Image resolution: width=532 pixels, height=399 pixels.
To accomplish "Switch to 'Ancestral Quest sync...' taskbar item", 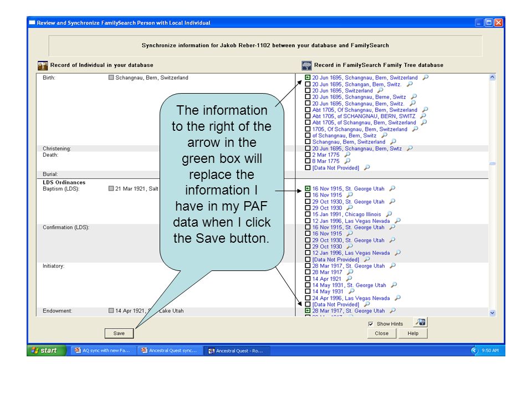I will tap(169, 350).
